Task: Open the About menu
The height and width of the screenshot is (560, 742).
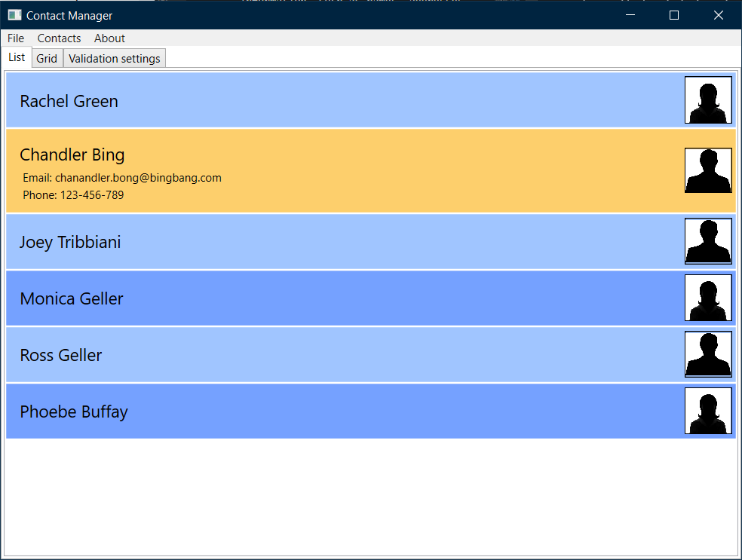Action: coord(109,38)
